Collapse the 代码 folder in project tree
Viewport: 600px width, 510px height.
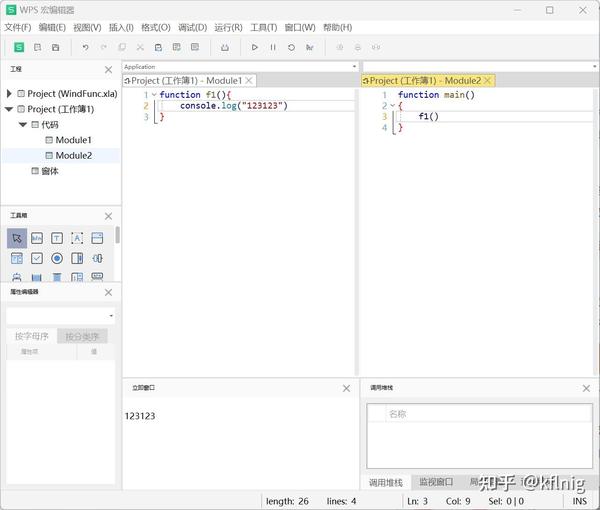pyautogui.click(x=23, y=125)
